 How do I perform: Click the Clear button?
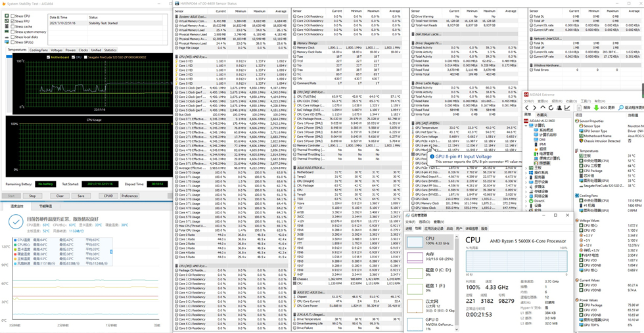60,196
